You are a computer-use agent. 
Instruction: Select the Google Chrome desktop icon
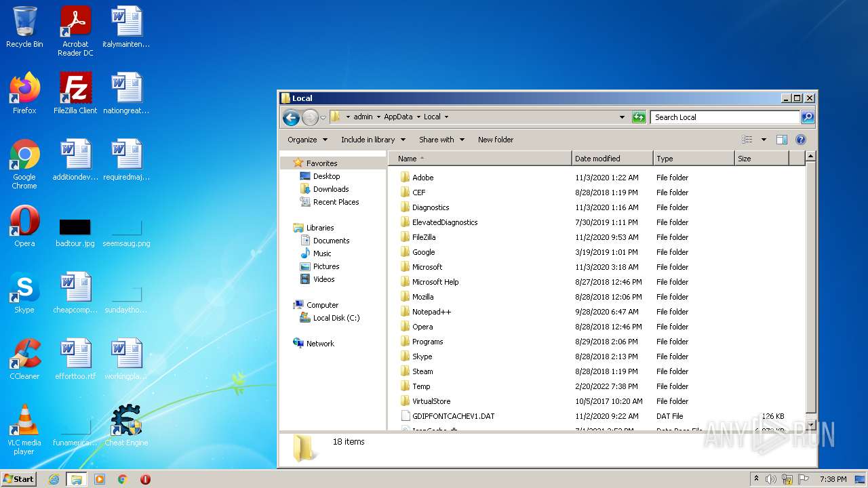24,164
